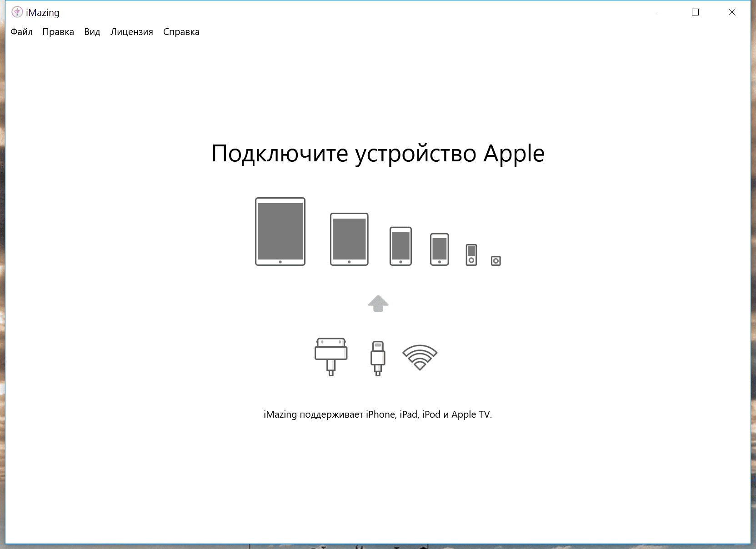Click the 30-pin dock connector icon
The image size is (756, 549).
tap(331, 357)
